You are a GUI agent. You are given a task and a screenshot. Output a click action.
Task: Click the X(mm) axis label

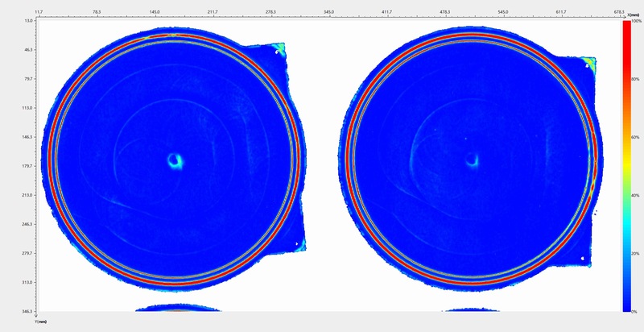coord(634,14)
